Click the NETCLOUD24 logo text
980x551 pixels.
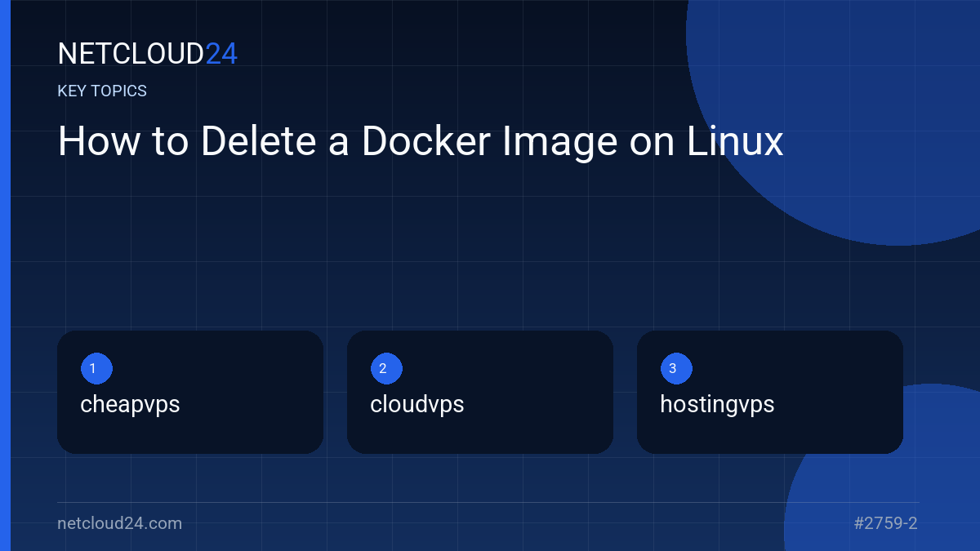point(147,54)
